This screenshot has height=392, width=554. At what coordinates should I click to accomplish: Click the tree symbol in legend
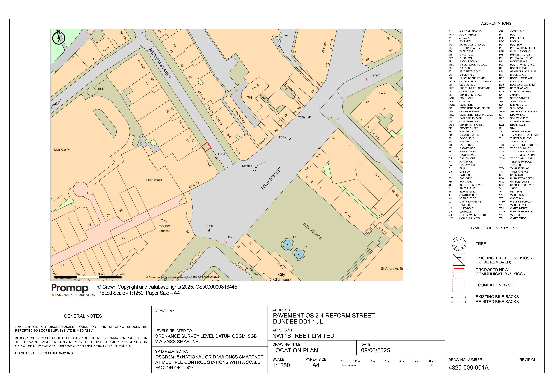(459, 244)
